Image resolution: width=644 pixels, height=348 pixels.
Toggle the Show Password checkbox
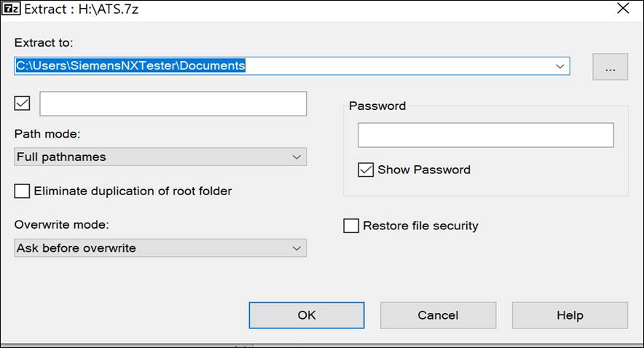tap(366, 170)
